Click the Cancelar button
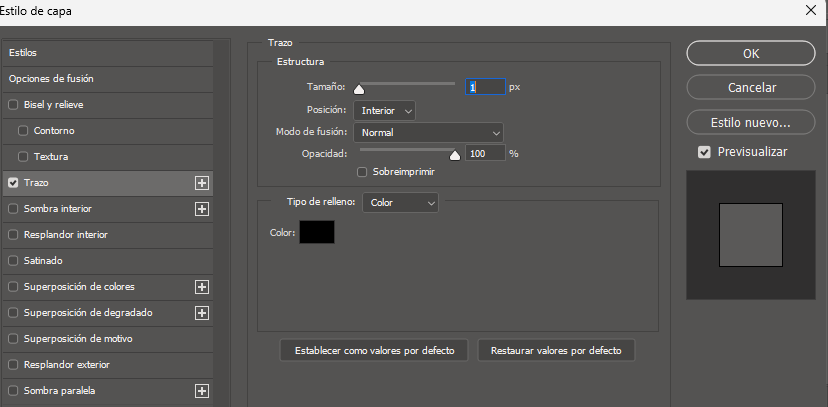The width and height of the screenshot is (828, 407). coord(751,88)
